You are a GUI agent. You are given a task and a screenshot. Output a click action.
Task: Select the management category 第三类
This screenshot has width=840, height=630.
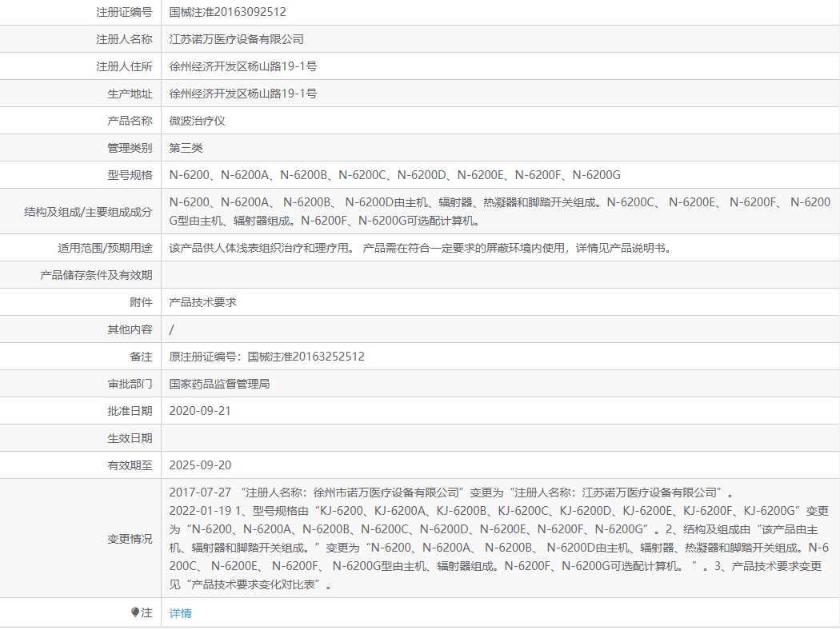[186, 148]
